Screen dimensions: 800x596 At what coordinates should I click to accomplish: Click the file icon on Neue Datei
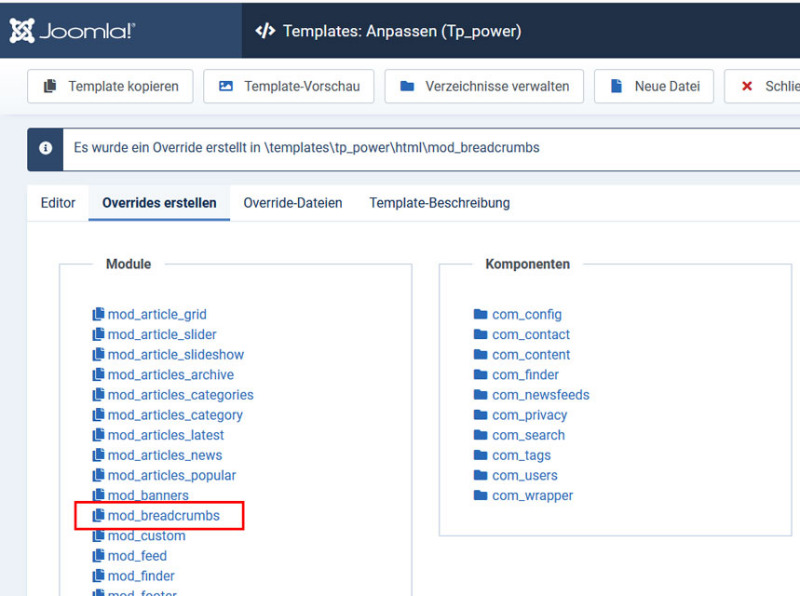616,86
